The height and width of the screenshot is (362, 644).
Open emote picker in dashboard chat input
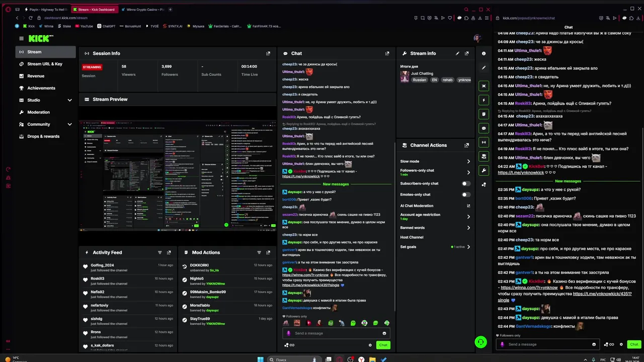click(x=384, y=333)
